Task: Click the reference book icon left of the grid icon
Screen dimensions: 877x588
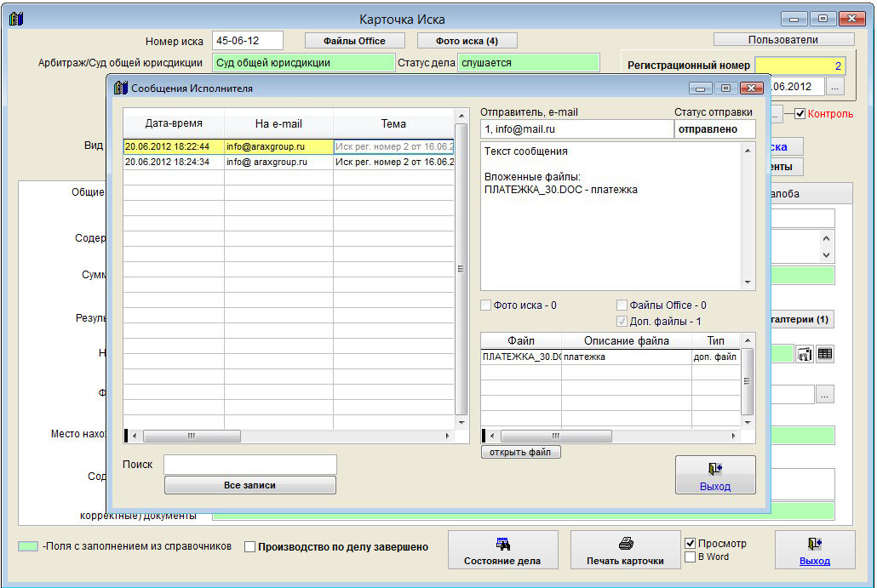Action: 805,354
